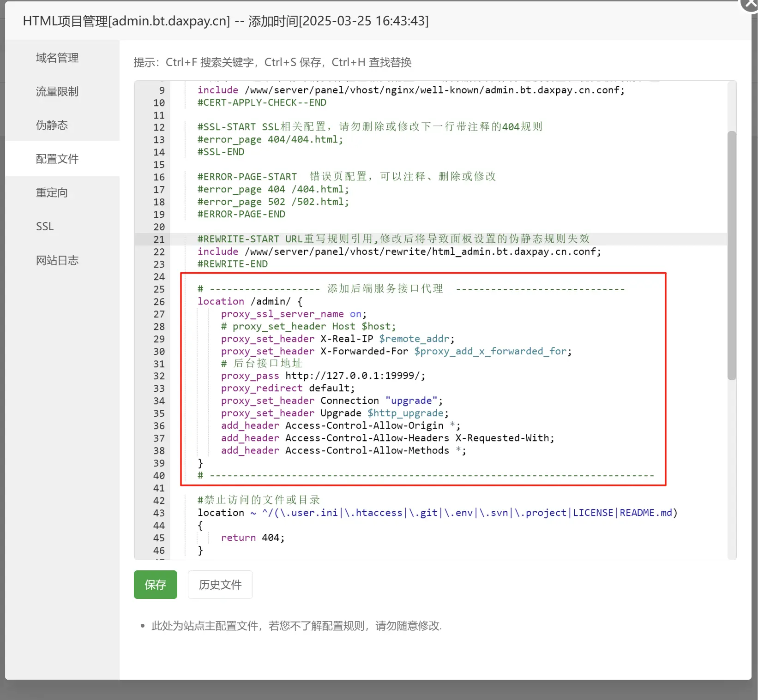Click the # 后台接口地址 comment line
The width and height of the screenshot is (758, 700).
click(261, 364)
